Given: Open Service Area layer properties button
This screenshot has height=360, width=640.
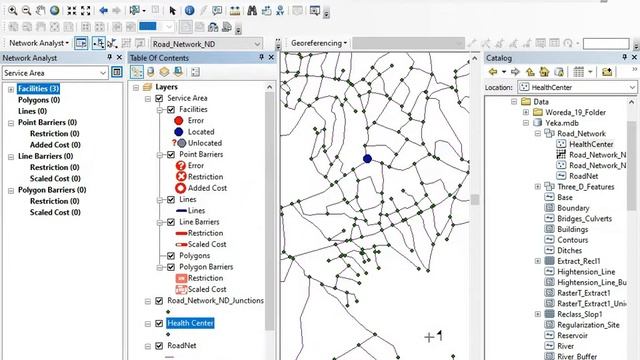Looking at the screenshot, I should (x=116, y=73).
